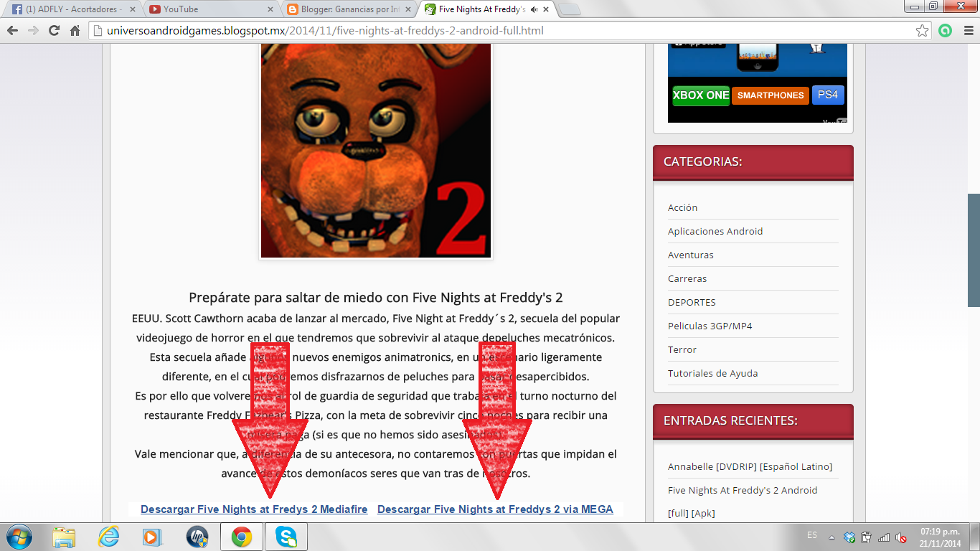Click the browser forward arrow
Screen dimensions: 980x551
point(33,31)
